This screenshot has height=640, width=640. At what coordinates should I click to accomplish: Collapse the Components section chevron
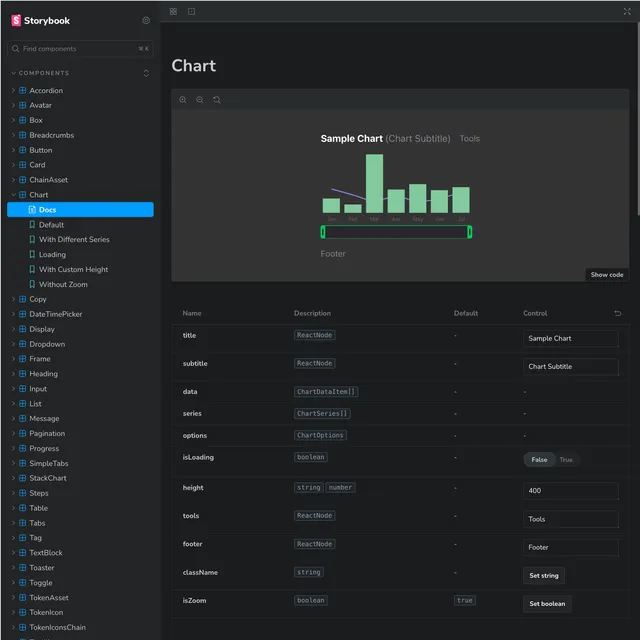point(13,73)
